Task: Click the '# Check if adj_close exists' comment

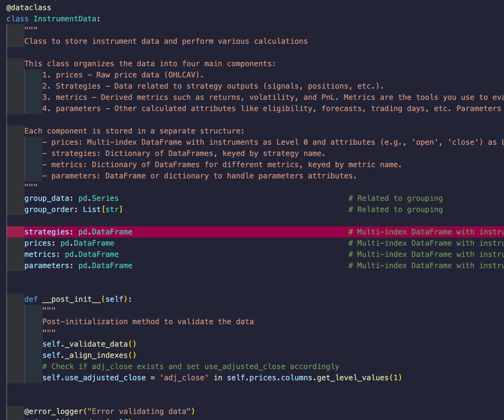Action: [191, 366]
